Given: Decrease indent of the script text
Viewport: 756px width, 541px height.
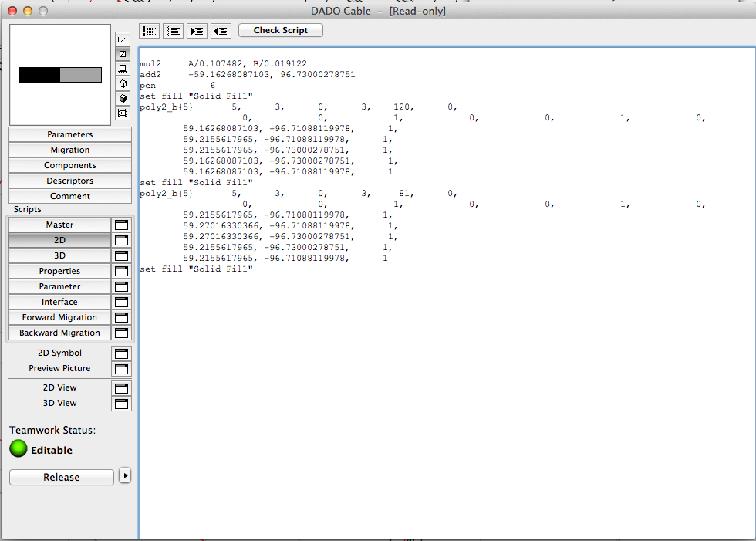Looking at the screenshot, I should pos(220,31).
